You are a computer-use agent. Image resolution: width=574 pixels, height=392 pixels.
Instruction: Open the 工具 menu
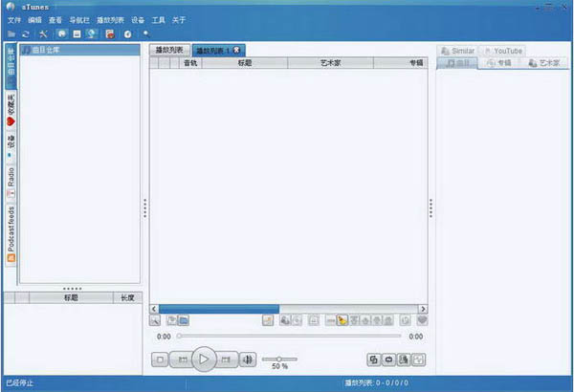[x=159, y=19]
